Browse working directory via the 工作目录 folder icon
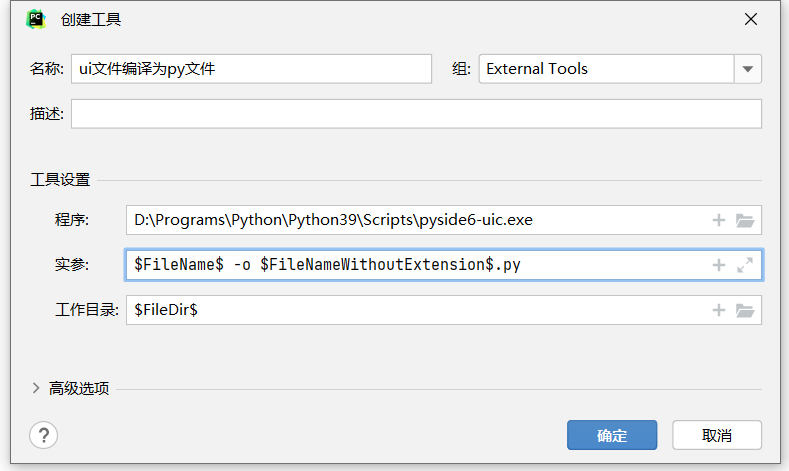 (744, 310)
